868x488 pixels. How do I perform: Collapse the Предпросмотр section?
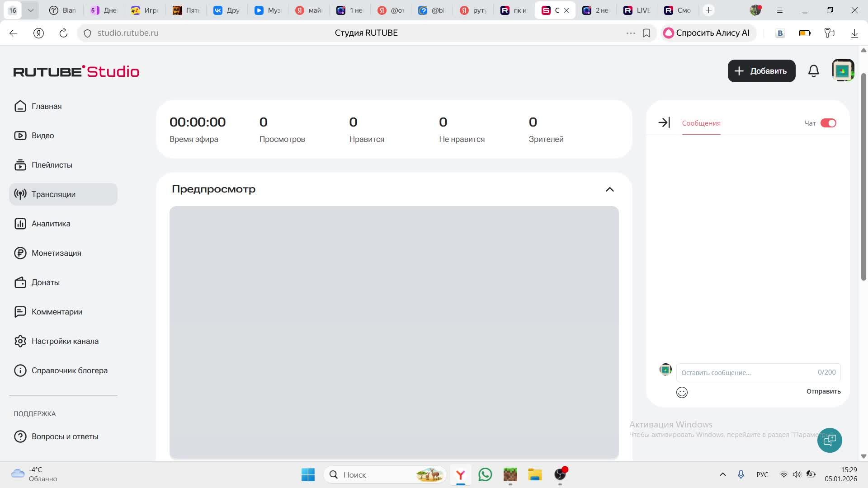[609, 189]
